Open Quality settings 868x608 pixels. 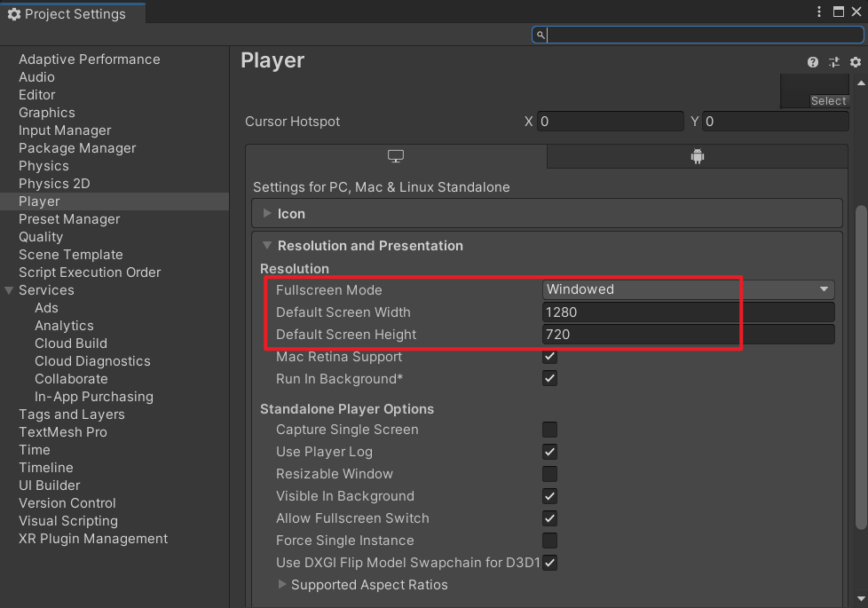click(x=41, y=236)
